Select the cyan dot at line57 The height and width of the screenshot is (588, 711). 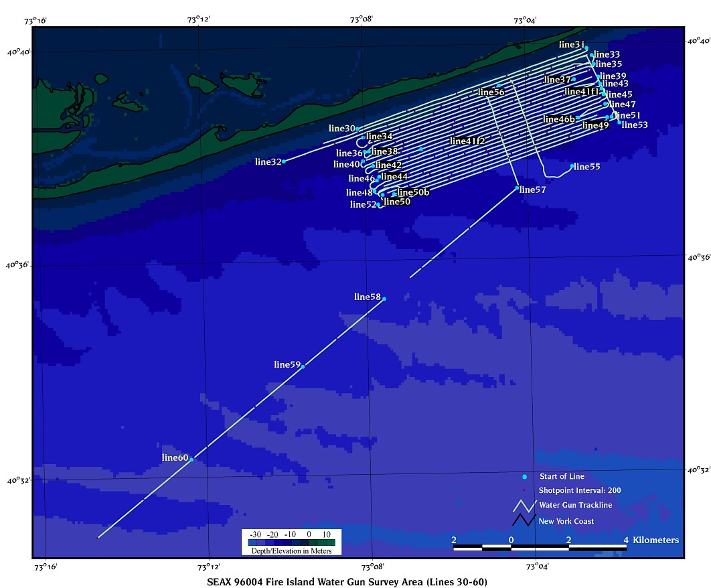click(517, 189)
